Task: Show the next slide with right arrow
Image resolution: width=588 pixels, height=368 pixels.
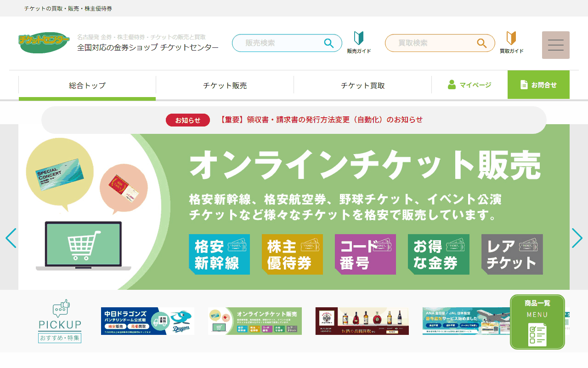Action: click(x=577, y=238)
